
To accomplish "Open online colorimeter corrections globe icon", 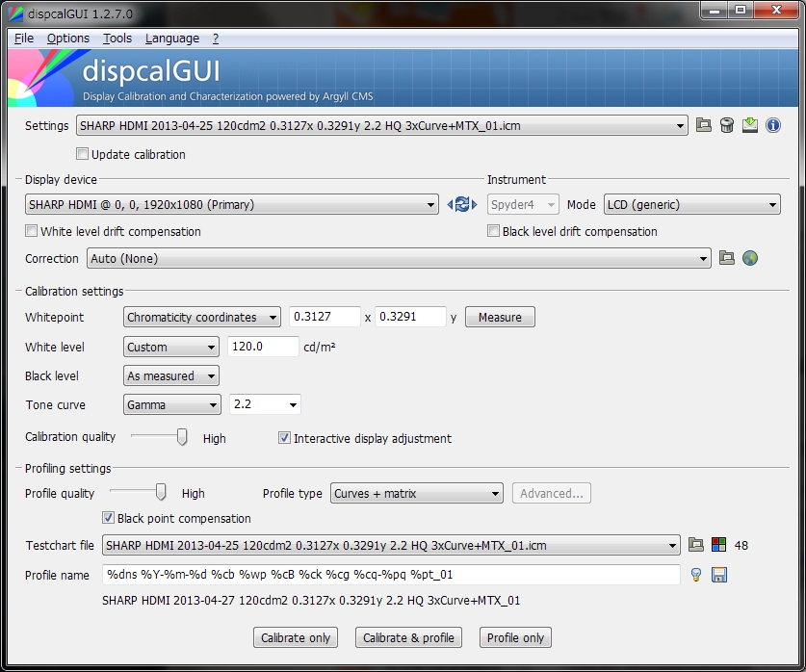I will pos(750,258).
